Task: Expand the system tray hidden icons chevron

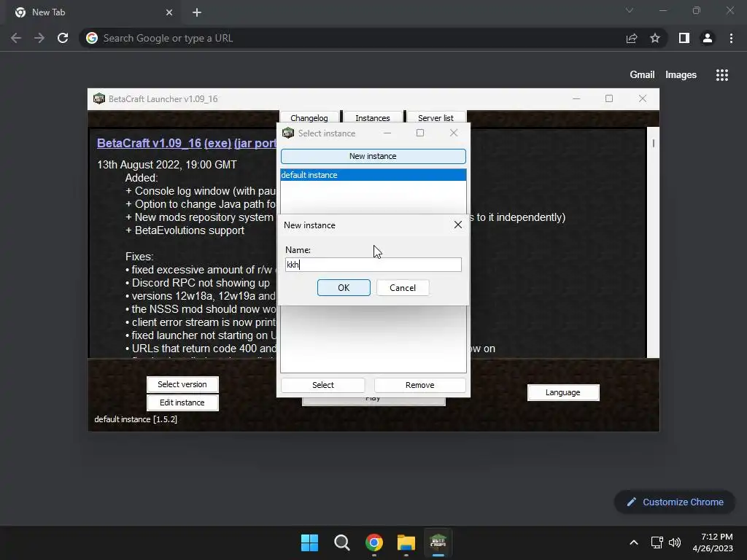Action: coord(634,542)
